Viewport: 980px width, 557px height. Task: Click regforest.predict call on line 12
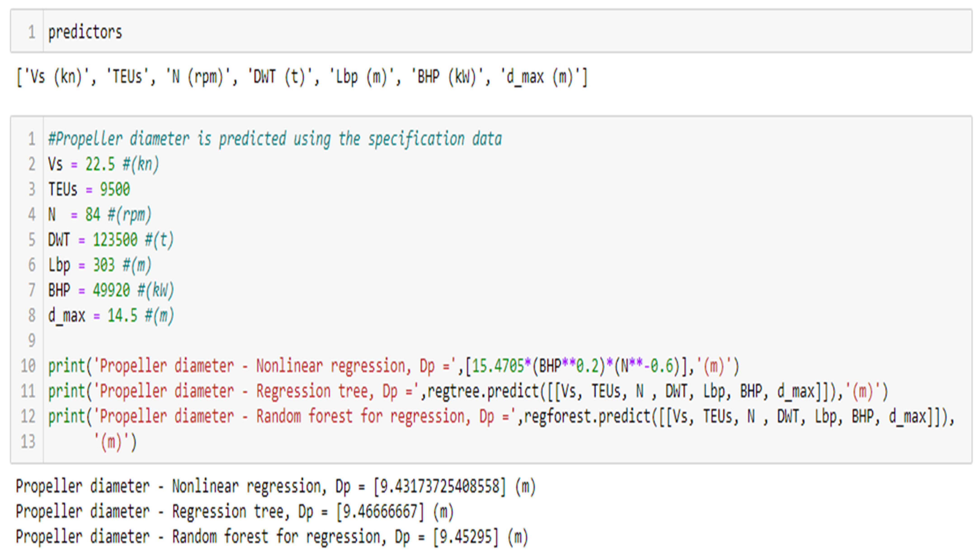coord(588,416)
